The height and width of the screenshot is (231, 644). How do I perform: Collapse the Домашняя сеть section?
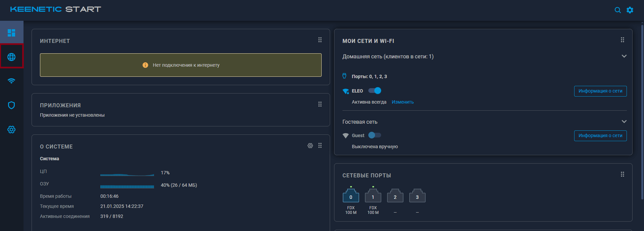[x=624, y=56]
